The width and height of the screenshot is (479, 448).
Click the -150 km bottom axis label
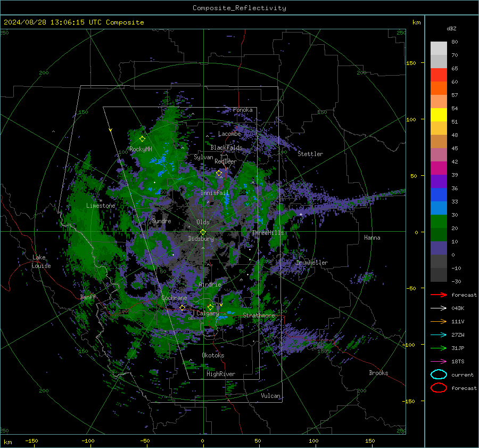(x=31, y=441)
